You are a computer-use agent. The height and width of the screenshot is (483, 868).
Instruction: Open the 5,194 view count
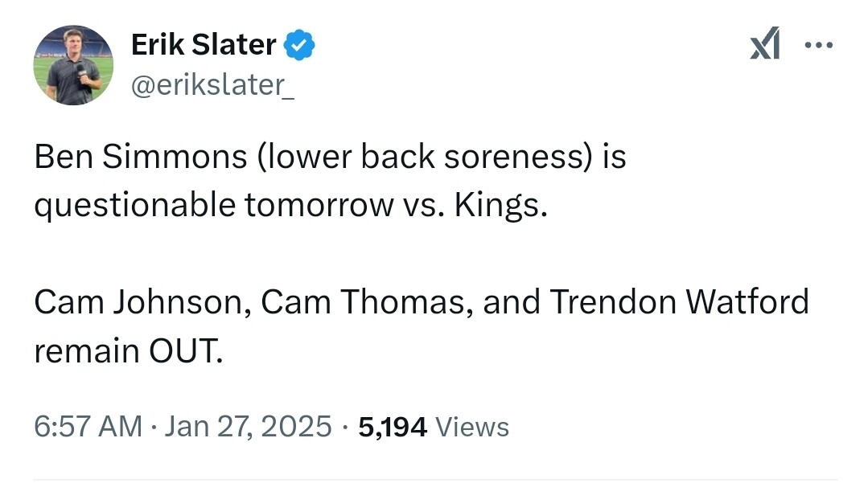coord(393,426)
